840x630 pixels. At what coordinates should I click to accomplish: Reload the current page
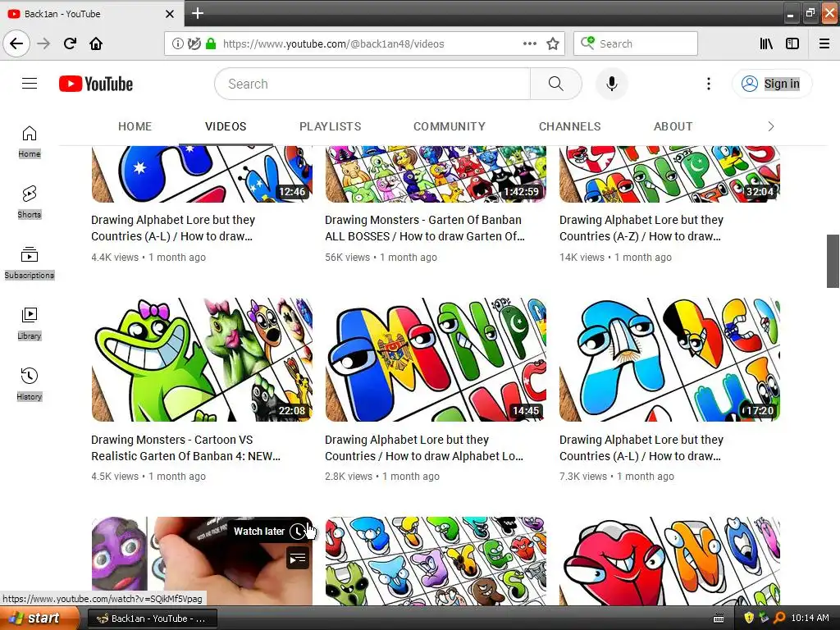(x=70, y=43)
